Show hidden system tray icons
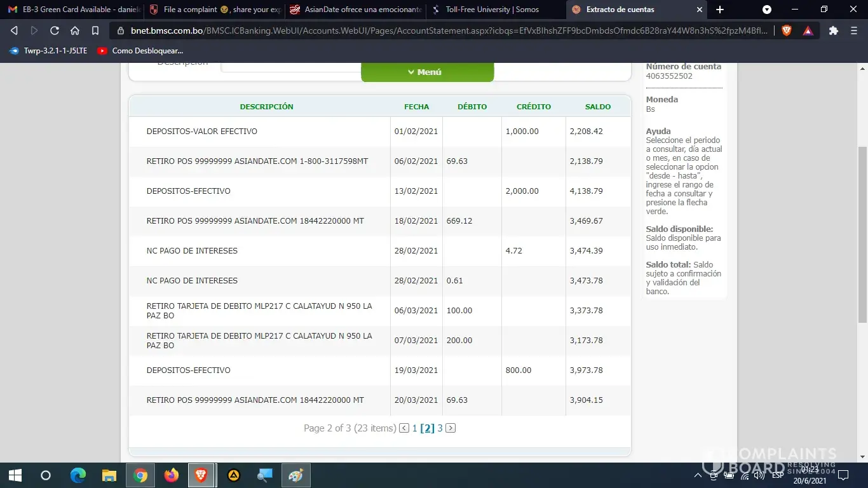The width and height of the screenshot is (868, 488). click(698, 475)
